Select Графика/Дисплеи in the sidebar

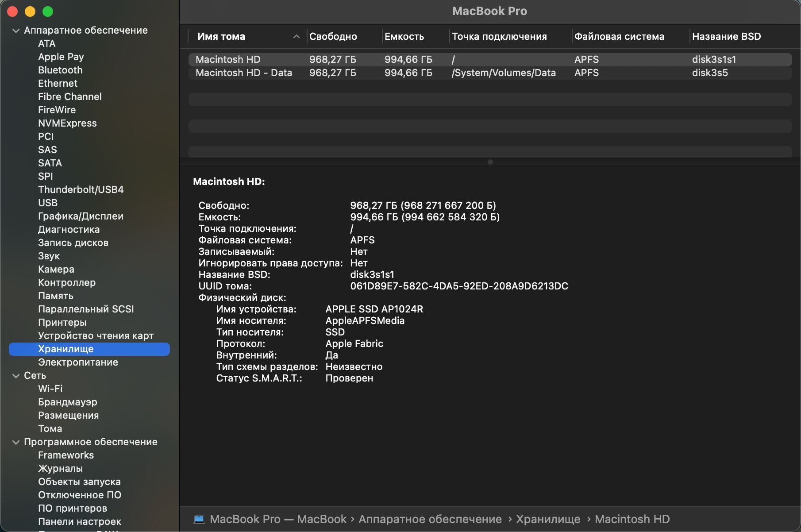(x=81, y=216)
